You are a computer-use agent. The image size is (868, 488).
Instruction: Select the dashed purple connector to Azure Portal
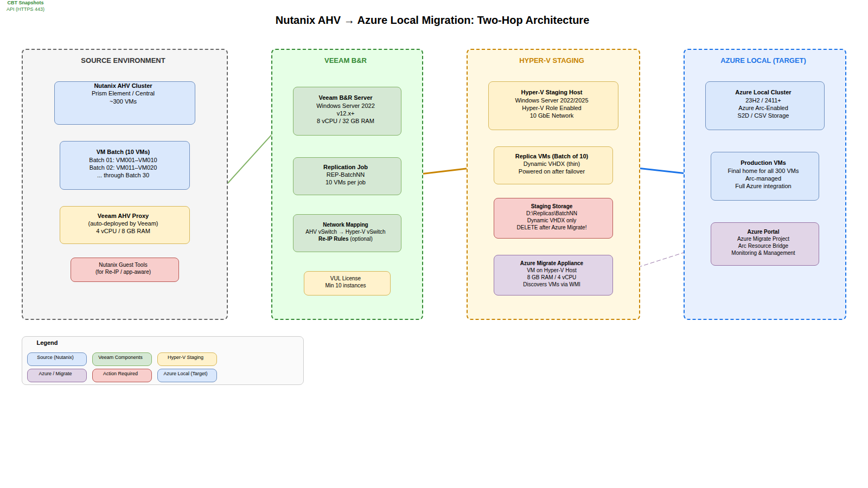pyautogui.click(x=662, y=259)
